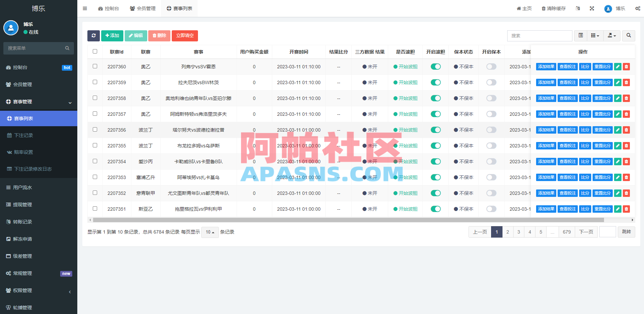Click the 赔率设置 sidebar item with sound icon
This screenshot has height=314, width=644.
tap(24, 152)
